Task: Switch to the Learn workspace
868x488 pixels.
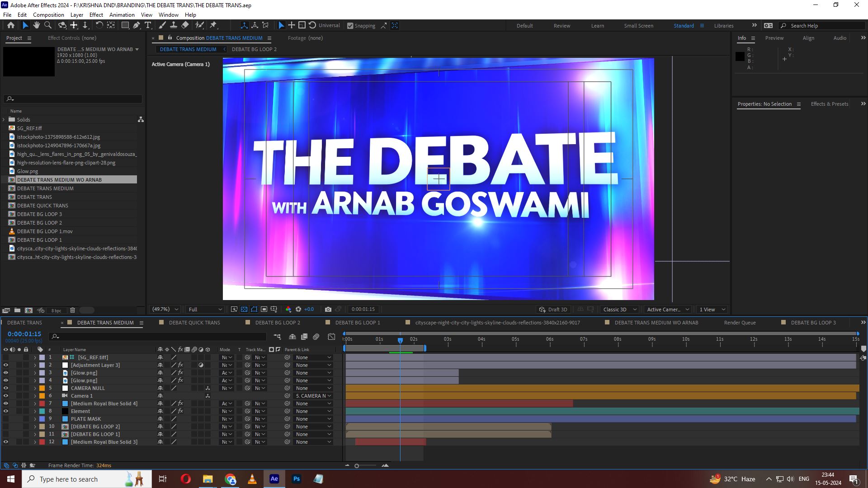Action: tap(597, 26)
